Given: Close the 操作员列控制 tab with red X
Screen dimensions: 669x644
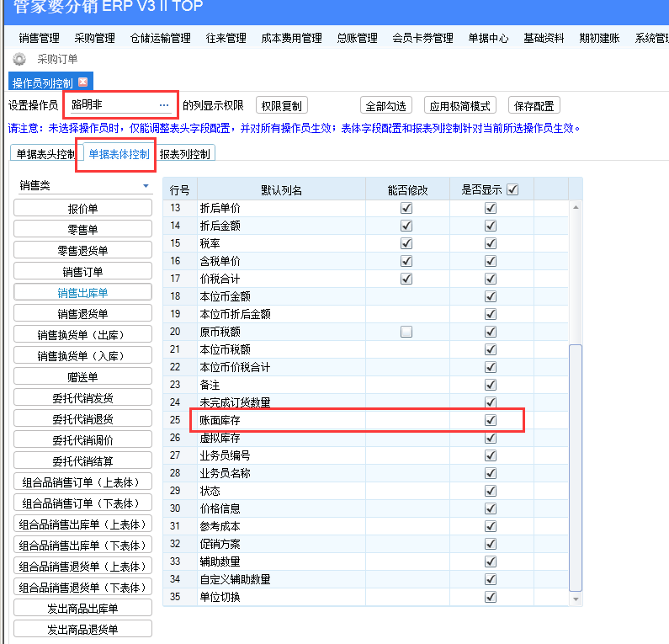Looking at the screenshot, I should coord(82,82).
